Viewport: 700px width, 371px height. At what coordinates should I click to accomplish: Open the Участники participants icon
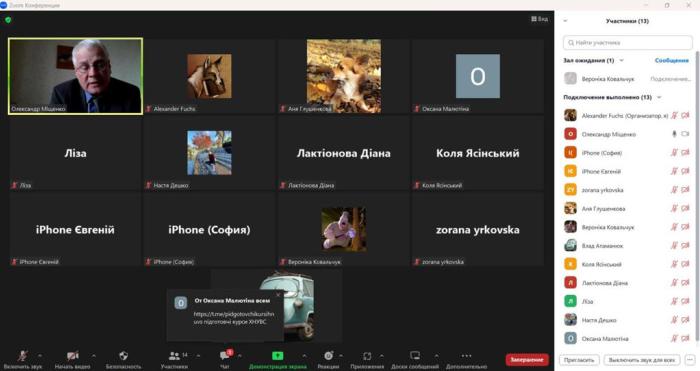pyautogui.click(x=174, y=355)
